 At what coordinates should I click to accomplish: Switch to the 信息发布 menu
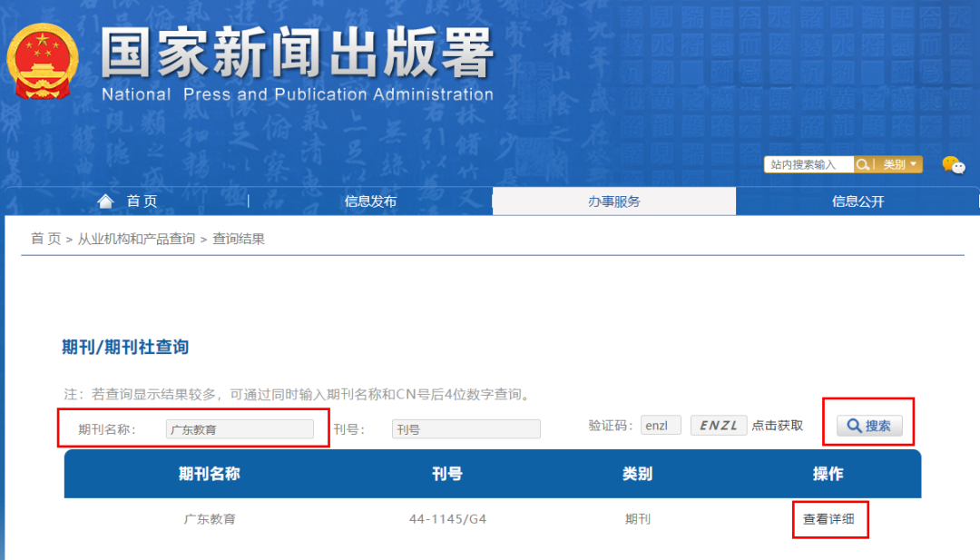pyautogui.click(x=369, y=201)
